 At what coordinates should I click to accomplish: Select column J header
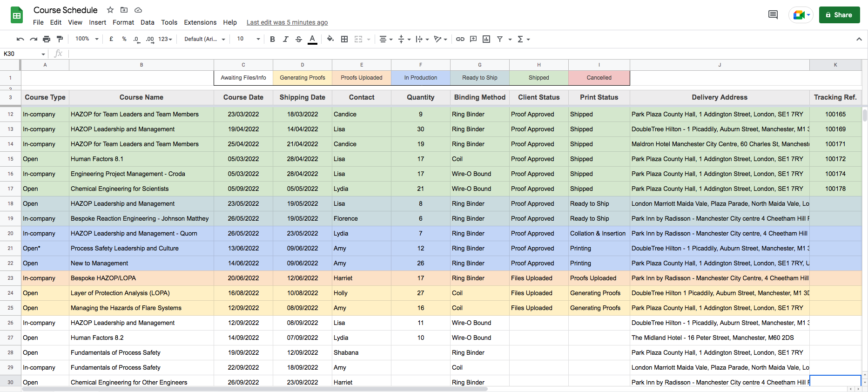point(720,65)
